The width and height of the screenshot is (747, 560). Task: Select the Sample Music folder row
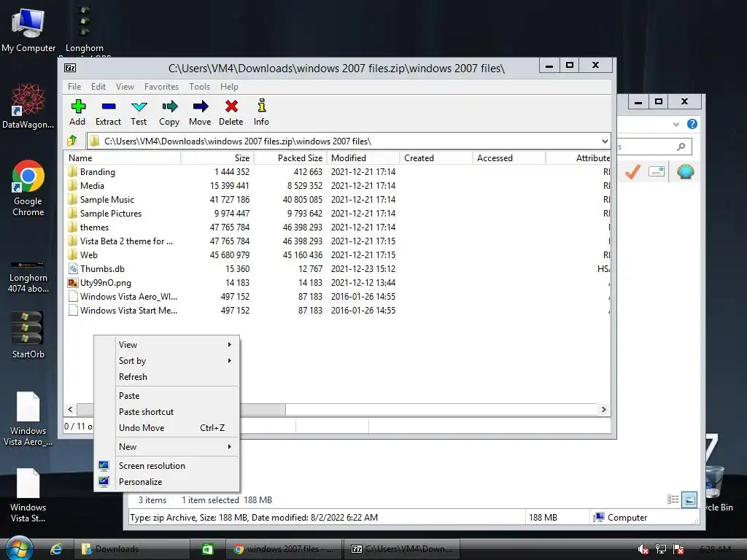[337, 200]
